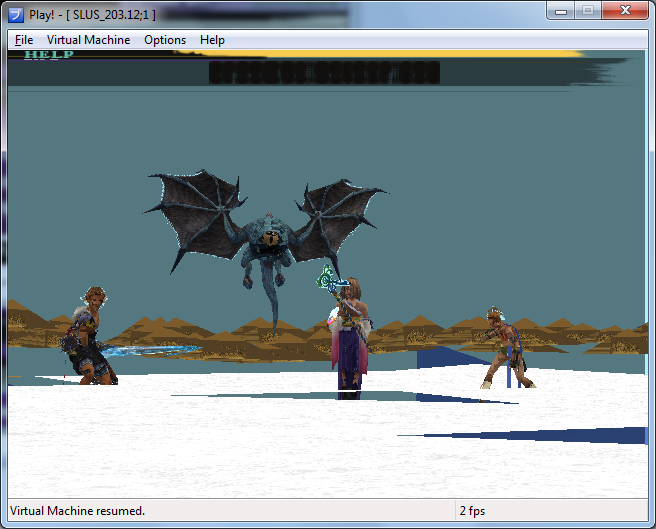This screenshot has height=529, width=656.
Task: Click the crouching character beside the blue pole
Action: [506, 349]
